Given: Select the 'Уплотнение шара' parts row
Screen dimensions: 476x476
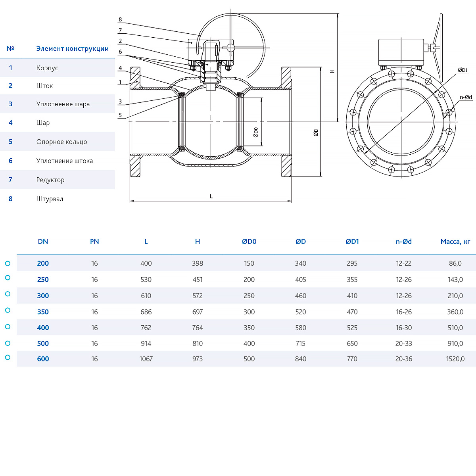Looking at the screenshot, I should (x=63, y=104).
